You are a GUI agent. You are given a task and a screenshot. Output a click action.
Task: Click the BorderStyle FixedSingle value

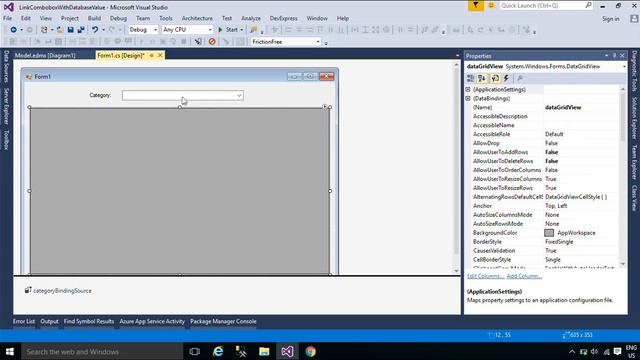tap(559, 242)
